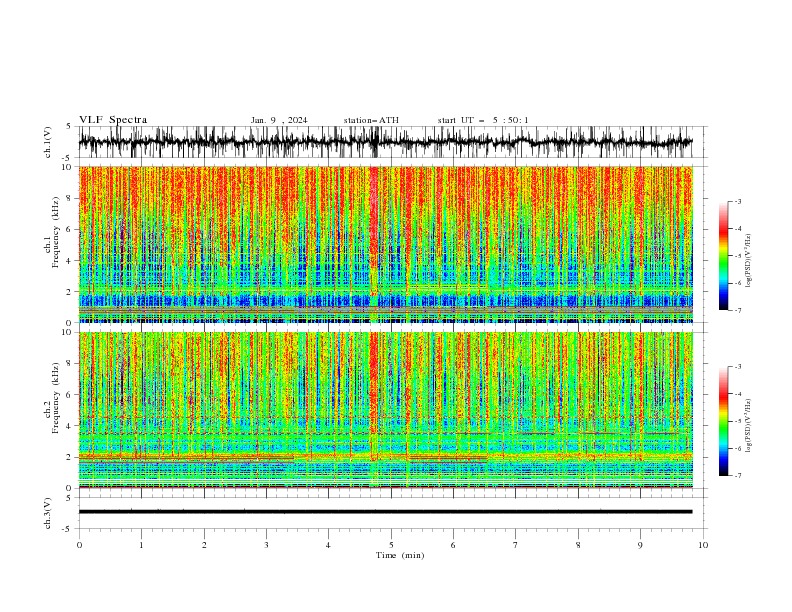Click the "-3" label on ch.2 colorbar
This screenshot has height=612, width=792.
tap(738, 367)
